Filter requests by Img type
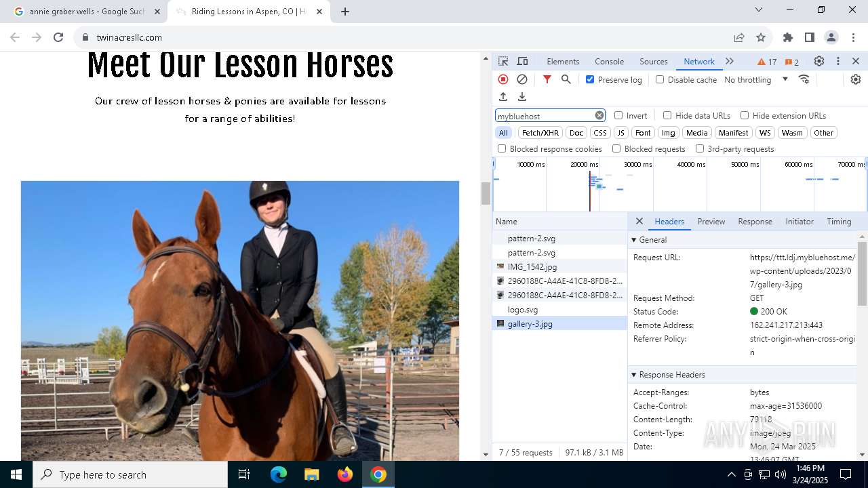 [x=669, y=133]
